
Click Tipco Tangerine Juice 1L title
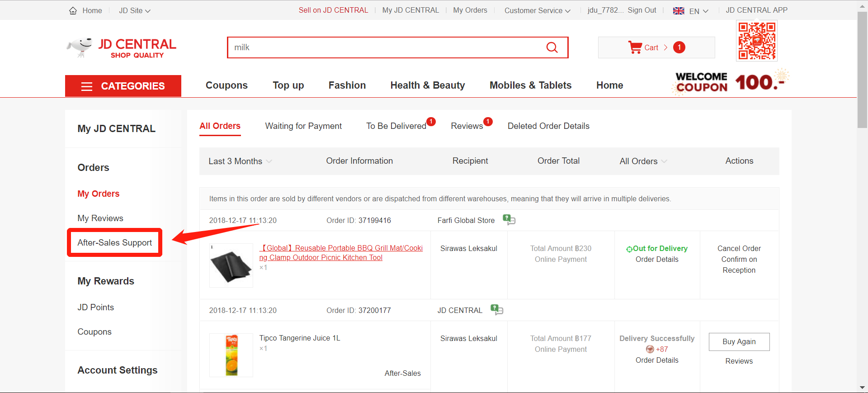click(300, 338)
